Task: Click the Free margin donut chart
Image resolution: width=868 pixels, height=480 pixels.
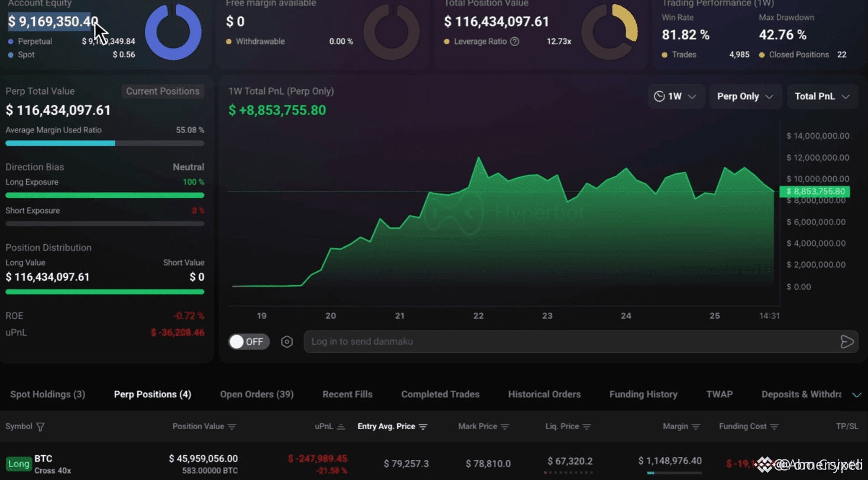Action: (x=391, y=32)
